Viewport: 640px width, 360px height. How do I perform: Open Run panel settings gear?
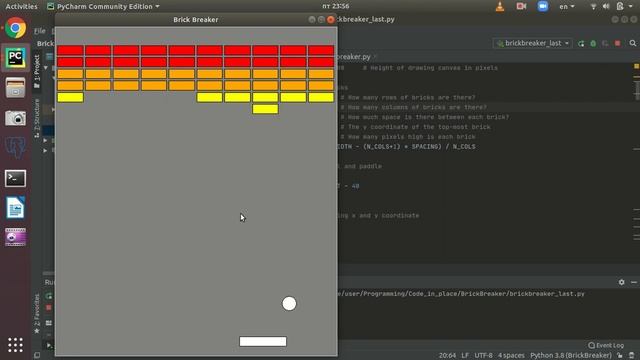click(621, 282)
